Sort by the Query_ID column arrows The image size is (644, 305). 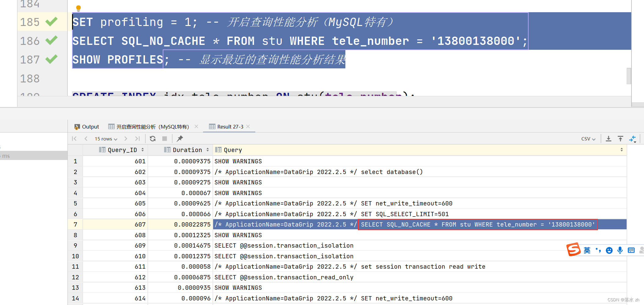[x=143, y=150]
